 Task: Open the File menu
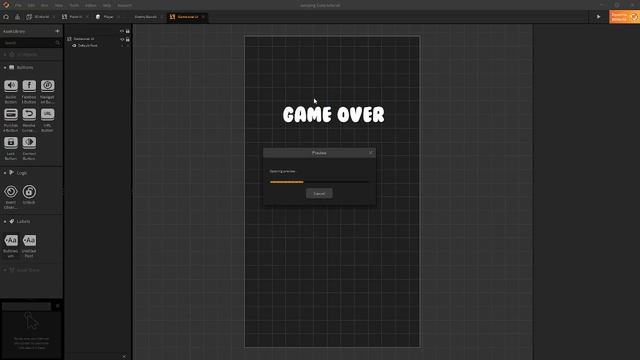click(18, 5)
